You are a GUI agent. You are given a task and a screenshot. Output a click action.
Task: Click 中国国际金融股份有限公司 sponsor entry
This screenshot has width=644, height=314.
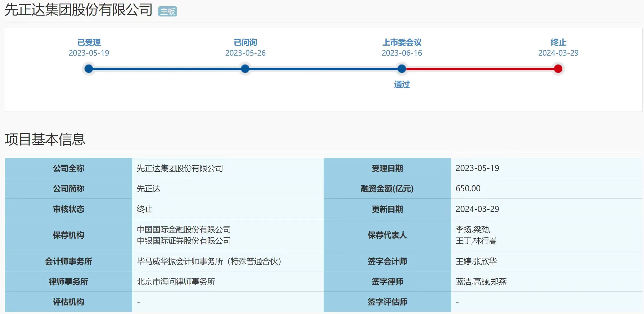(x=184, y=230)
